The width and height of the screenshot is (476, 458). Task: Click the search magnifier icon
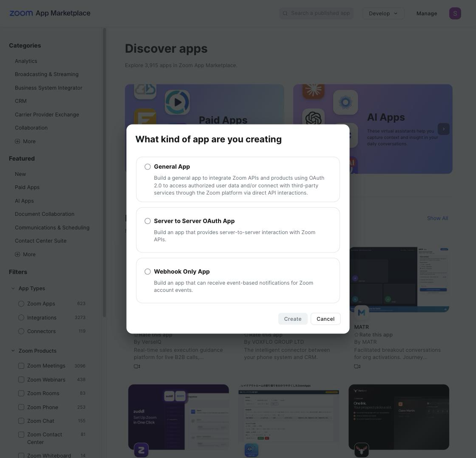point(285,13)
